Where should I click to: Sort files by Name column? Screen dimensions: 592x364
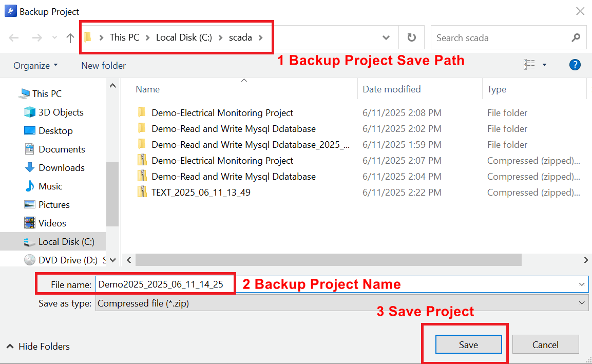click(148, 89)
